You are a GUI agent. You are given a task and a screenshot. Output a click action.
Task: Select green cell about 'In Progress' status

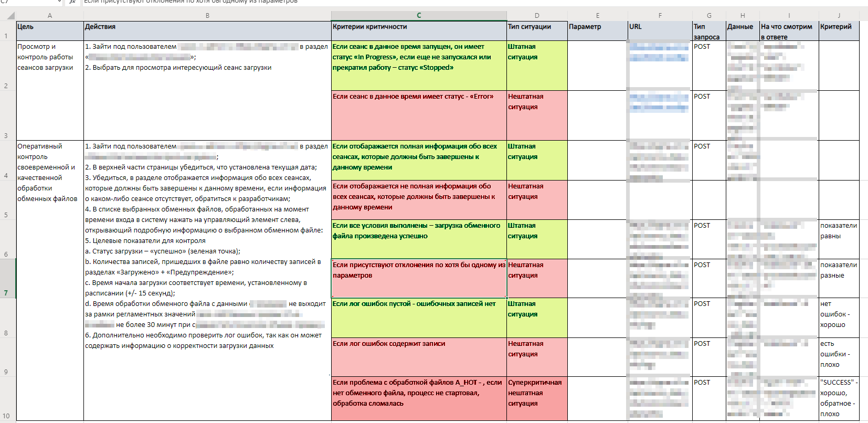click(419, 66)
